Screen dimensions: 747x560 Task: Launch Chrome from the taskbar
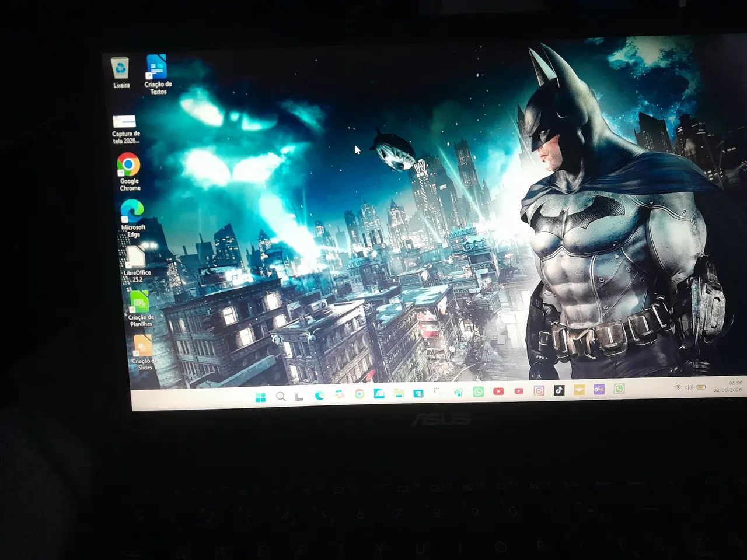[x=359, y=394]
